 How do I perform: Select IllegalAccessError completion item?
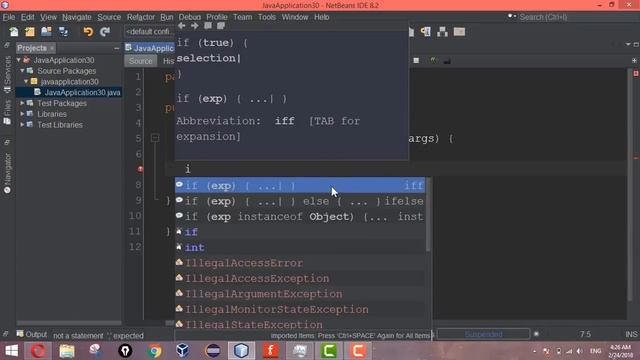300,263
